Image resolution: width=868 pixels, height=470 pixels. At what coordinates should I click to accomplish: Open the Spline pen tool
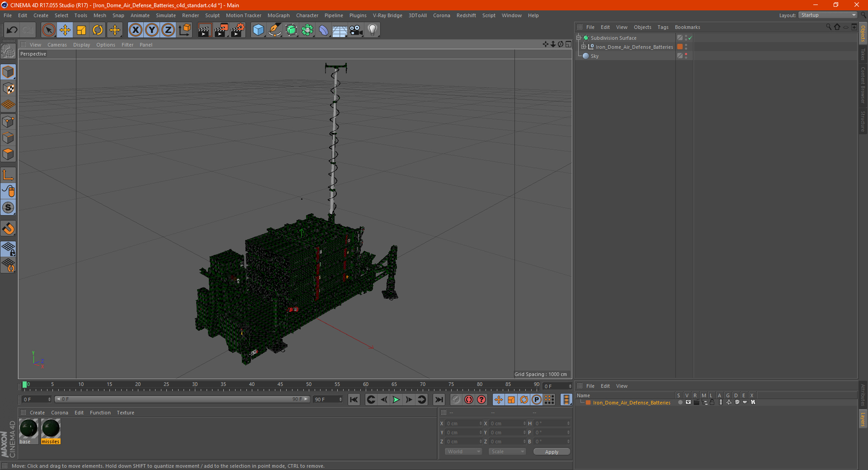275,30
